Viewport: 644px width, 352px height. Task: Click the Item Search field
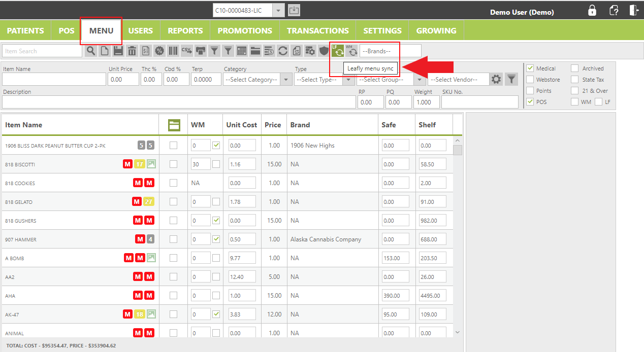point(42,51)
